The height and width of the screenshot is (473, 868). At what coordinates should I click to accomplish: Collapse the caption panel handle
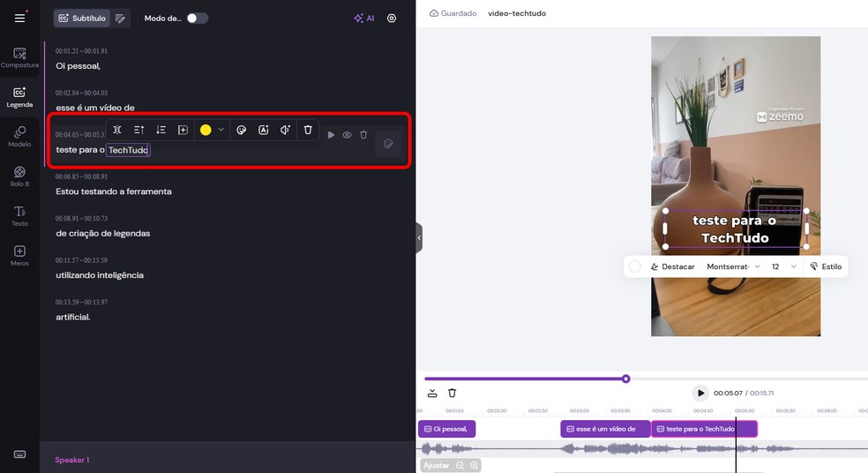click(x=419, y=237)
